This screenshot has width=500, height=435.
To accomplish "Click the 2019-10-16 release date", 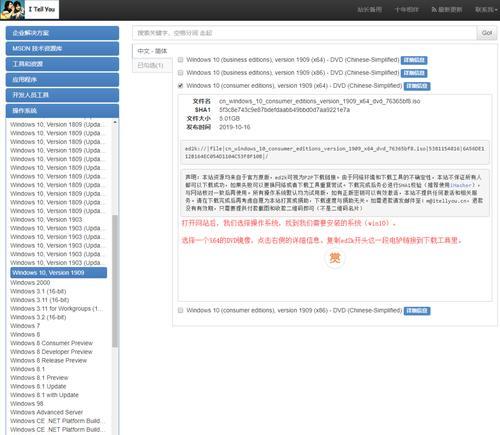I will pyautogui.click(x=234, y=127).
